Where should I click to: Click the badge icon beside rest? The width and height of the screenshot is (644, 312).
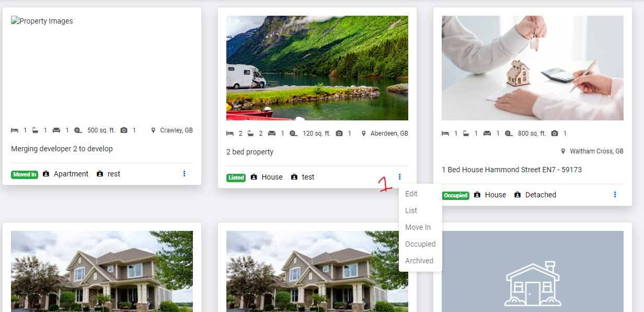pos(100,174)
